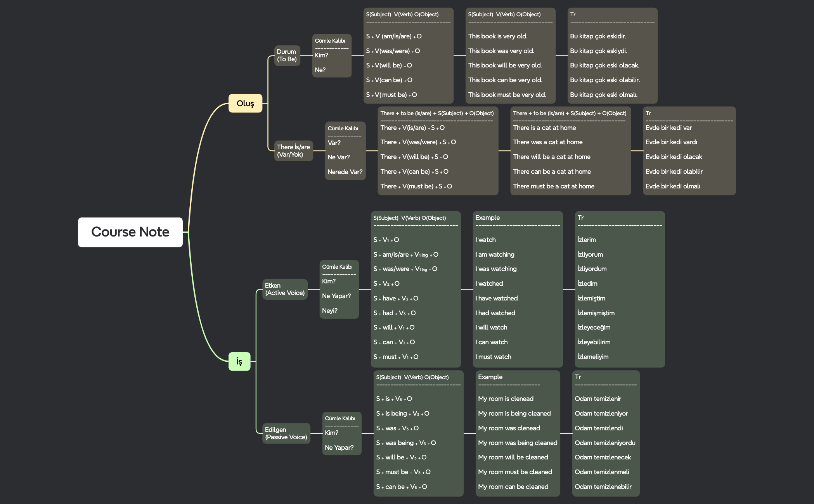Select the There İs/are (Var/Yok) node
This screenshot has height=504, width=814.
293,150
